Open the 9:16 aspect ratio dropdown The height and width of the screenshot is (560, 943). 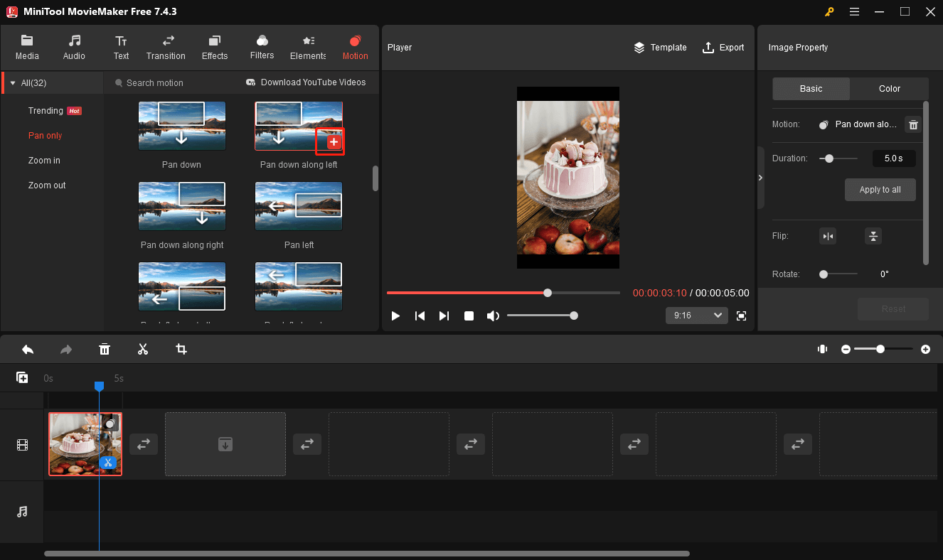tap(697, 316)
